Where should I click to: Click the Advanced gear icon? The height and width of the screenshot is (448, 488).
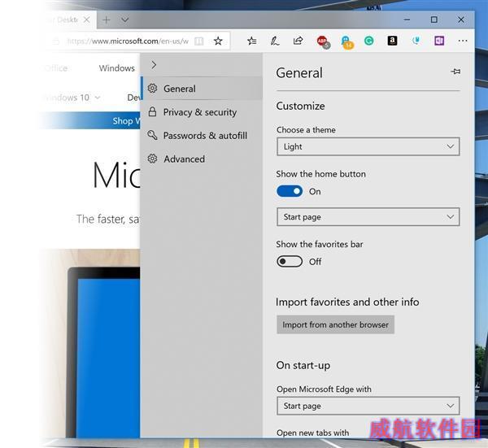(x=152, y=159)
